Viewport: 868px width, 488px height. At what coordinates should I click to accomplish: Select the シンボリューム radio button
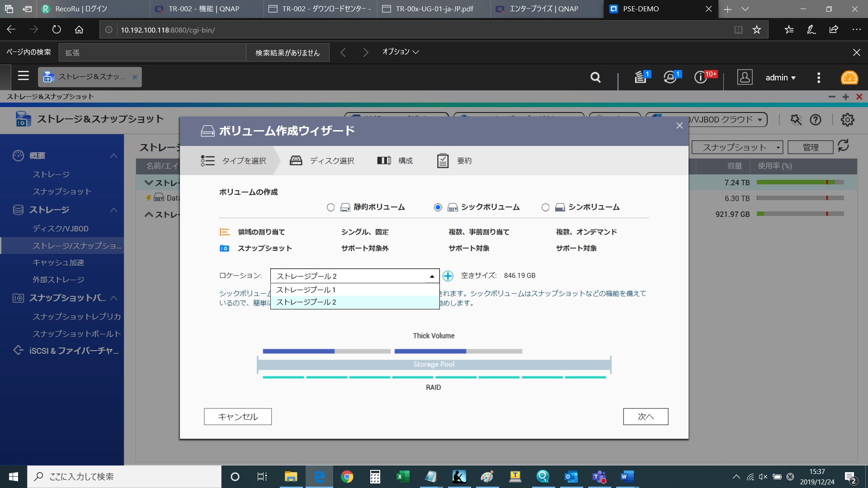(x=545, y=207)
